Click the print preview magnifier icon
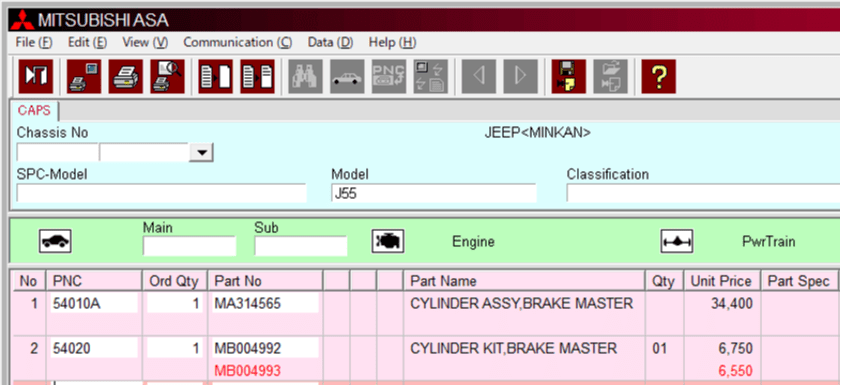841x385 pixels. pyautogui.click(x=167, y=76)
